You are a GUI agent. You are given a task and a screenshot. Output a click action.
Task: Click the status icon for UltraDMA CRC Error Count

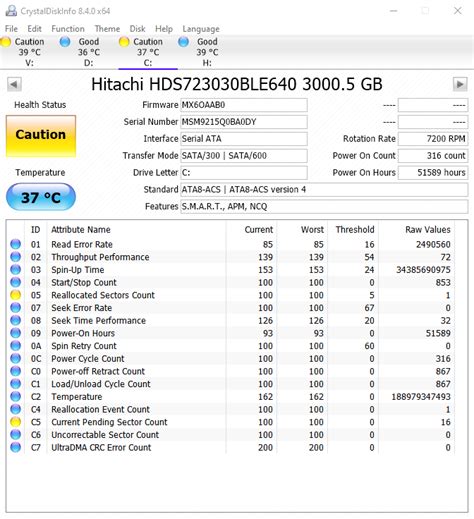15,447
